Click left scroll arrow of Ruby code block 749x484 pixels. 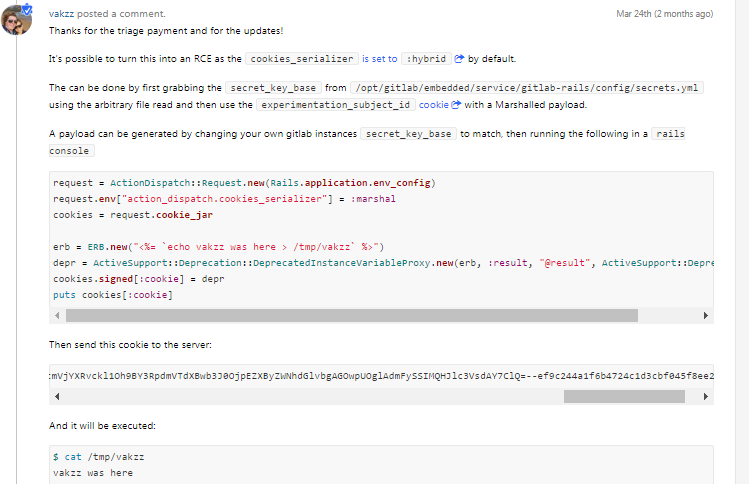pyautogui.click(x=57, y=315)
